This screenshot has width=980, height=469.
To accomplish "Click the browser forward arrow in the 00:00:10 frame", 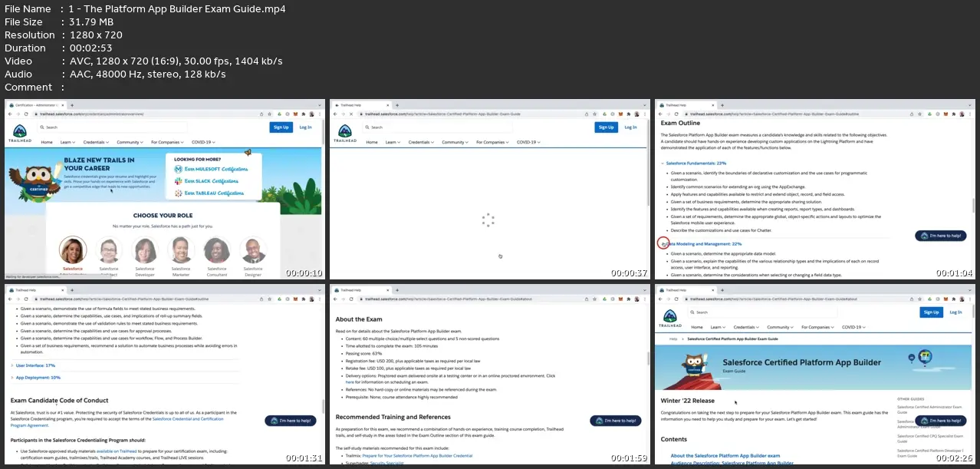I will (18, 114).
